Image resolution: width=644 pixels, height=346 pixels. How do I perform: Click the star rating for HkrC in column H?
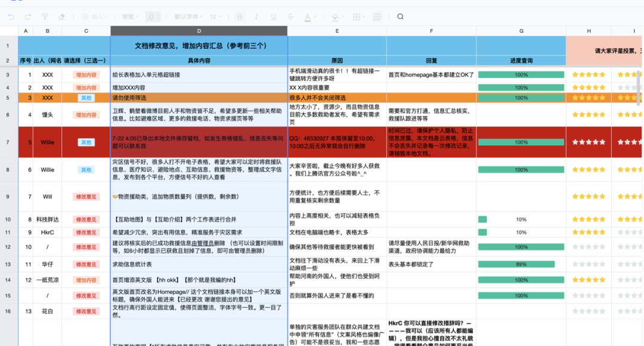589,232
